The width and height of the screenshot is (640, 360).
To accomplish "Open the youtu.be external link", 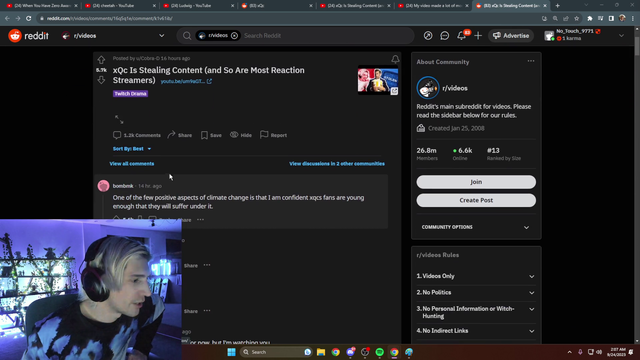I will click(186, 81).
